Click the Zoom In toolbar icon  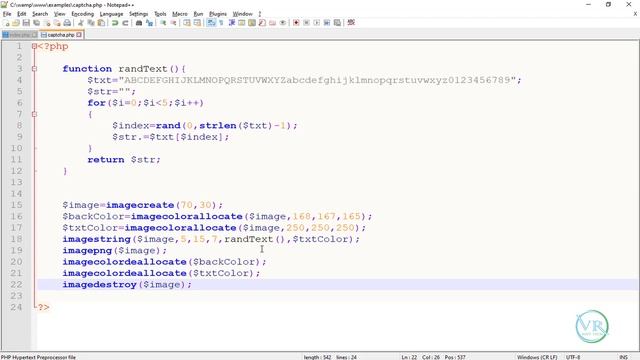pyautogui.click(x=163, y=23)
